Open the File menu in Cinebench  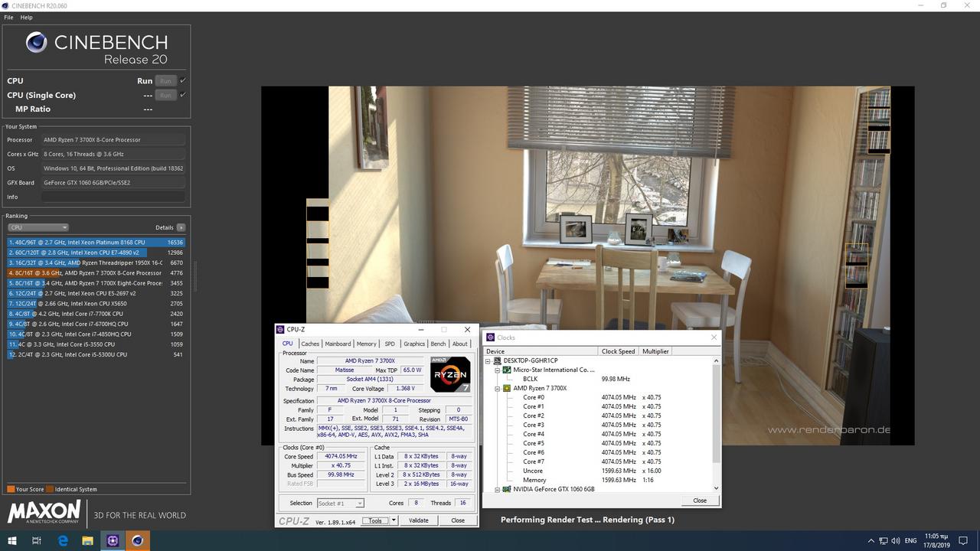(x=9, y=17)
